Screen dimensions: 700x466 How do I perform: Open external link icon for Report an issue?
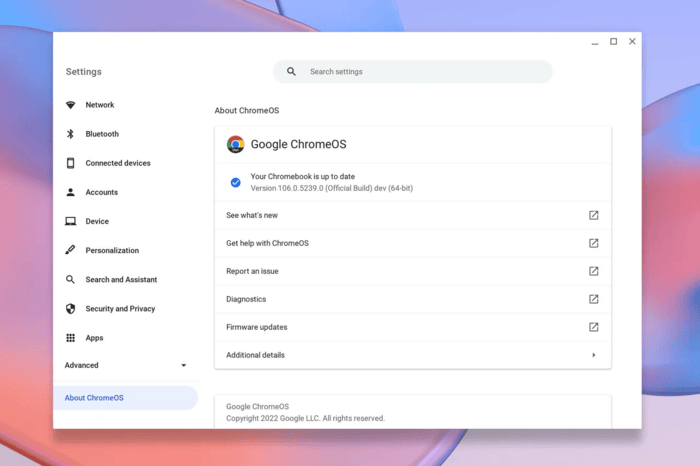click(x=593, y=271)
